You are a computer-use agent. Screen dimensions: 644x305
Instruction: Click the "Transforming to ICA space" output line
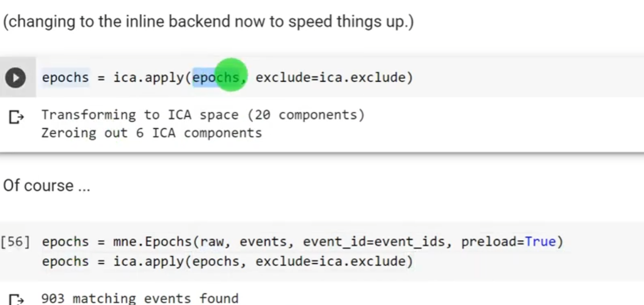[203, 115]
